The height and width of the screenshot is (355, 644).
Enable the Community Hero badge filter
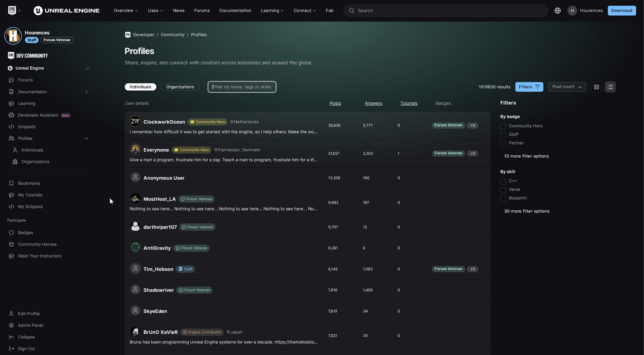503,127
